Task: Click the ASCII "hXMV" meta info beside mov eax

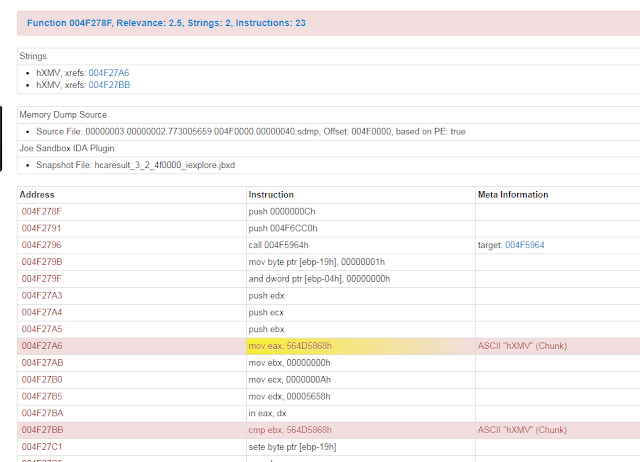Action: pyautogui.click(x=522, y=346)
